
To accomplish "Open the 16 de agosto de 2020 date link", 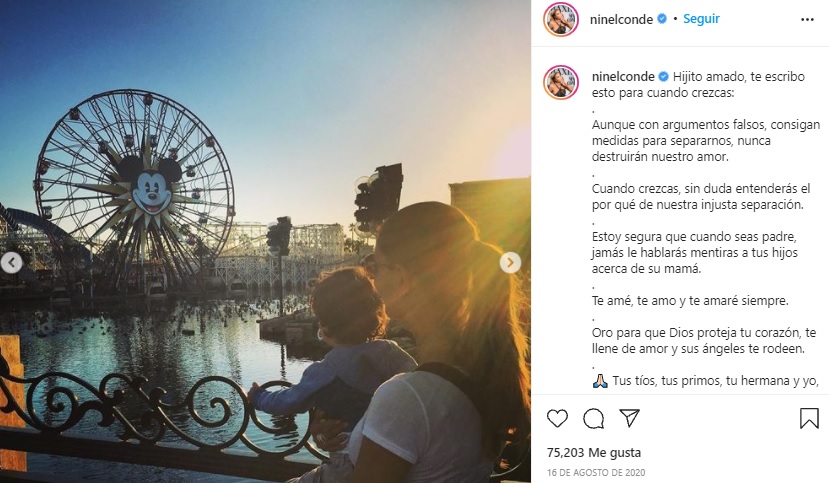I will pyautogui.click(x=596, y=472).
